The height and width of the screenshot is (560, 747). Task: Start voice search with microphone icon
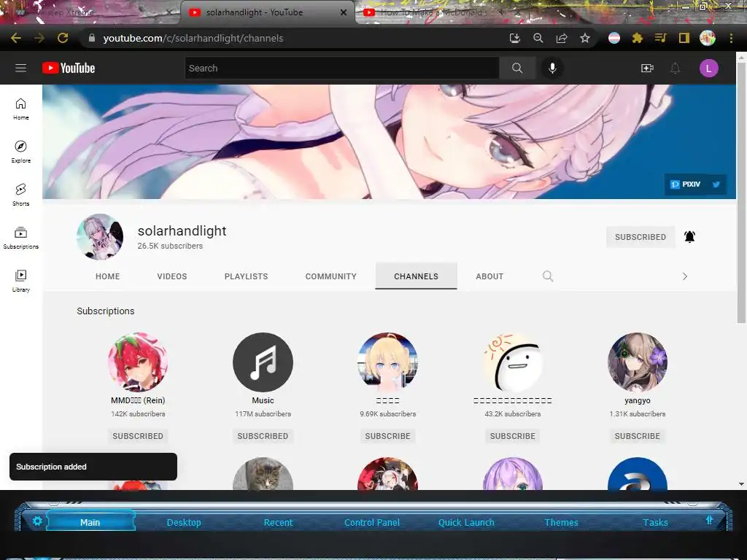pos(553,68)
